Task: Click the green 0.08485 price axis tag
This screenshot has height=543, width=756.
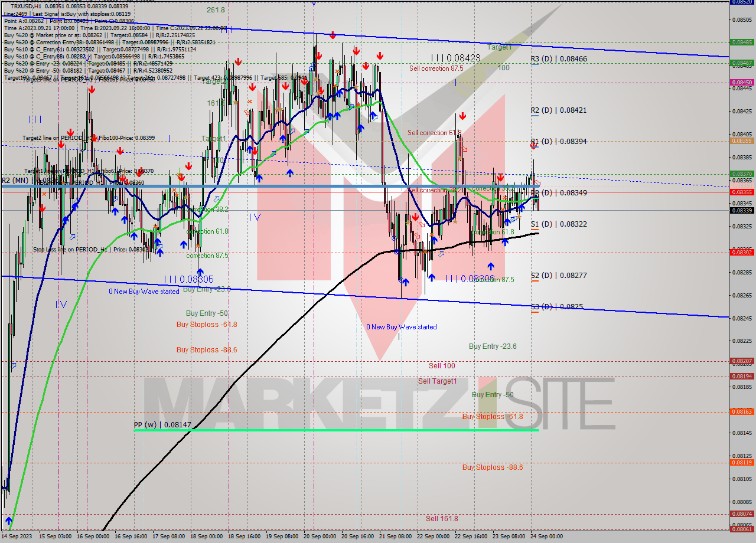Action: pyautogui.click(x=741, y=42)
